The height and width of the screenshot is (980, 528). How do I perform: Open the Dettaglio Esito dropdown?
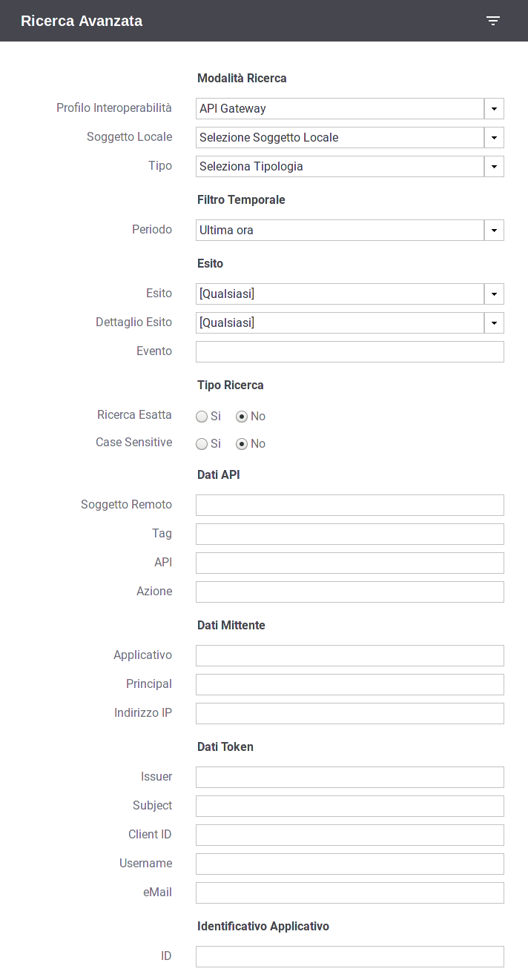[x=350, y=322]
